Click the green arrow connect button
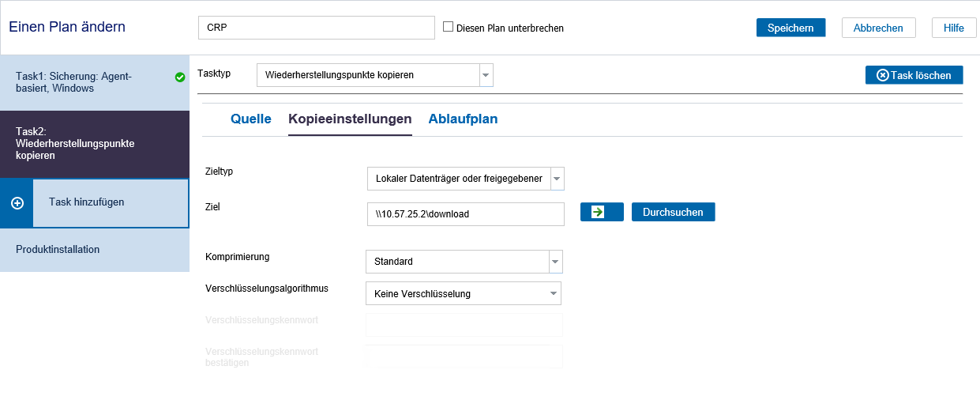The image size is (980, 400). pos(602,212)
